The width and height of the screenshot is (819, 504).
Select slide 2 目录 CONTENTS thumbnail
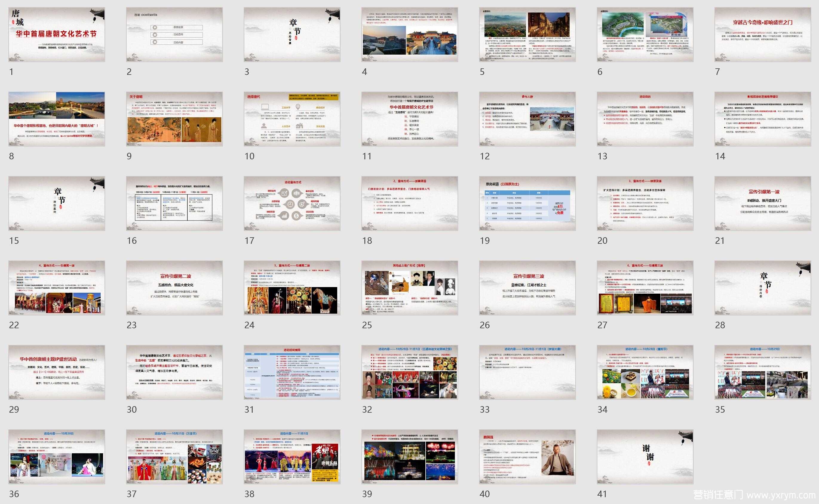click(174, 34)
